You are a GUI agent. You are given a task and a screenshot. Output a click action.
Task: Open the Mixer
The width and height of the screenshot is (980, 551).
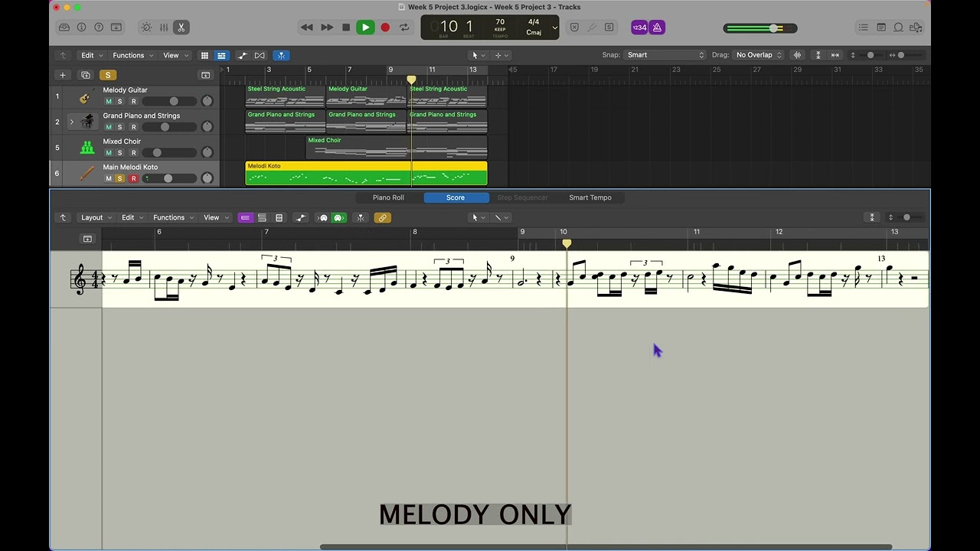[x=164, y=28]
